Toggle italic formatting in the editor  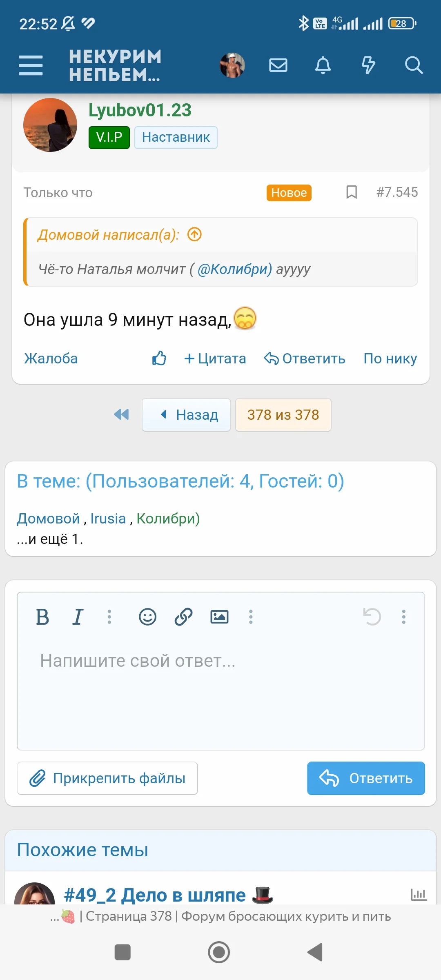coord(78,617)
